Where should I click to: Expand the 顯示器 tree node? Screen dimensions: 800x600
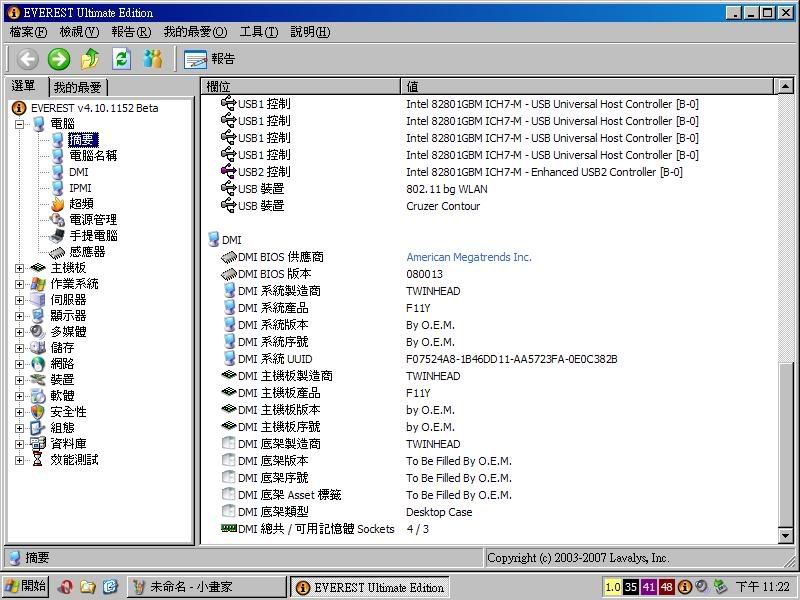pos(19,316)
